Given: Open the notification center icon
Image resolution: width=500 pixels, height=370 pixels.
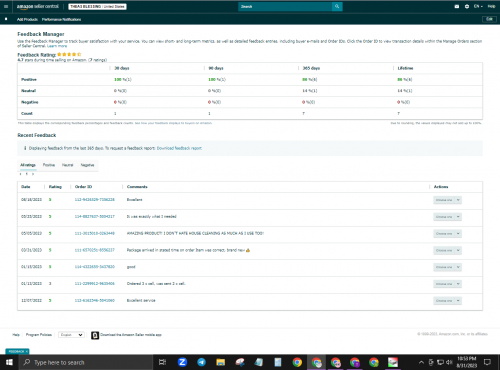Looking at the screenshot, I should (x=487, y=362).
